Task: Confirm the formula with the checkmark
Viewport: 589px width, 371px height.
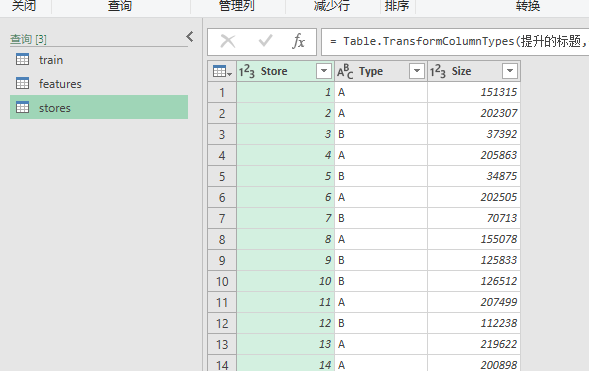Action: [x=265, y=41]
